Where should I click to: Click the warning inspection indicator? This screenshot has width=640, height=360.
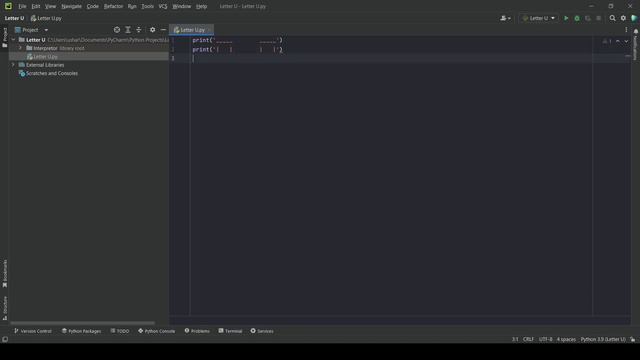click(x=607, y=41)
